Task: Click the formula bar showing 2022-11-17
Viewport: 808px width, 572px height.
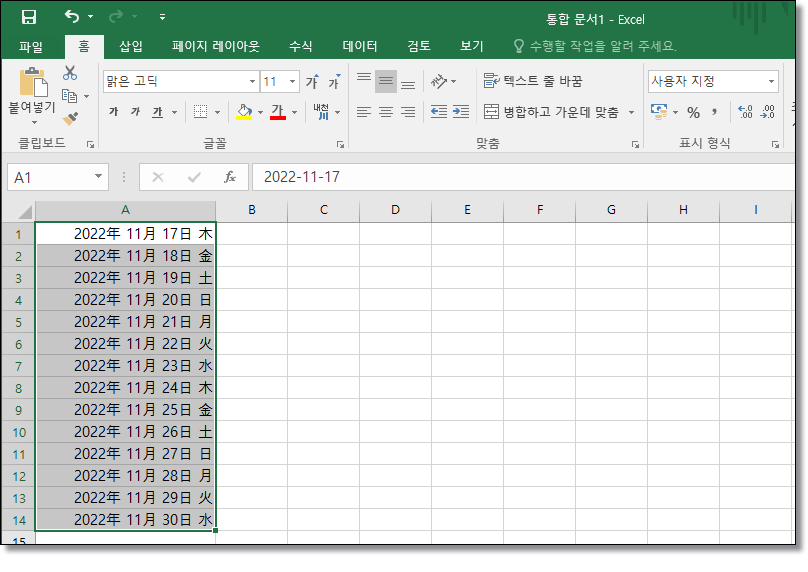Action: coord(523,177)
